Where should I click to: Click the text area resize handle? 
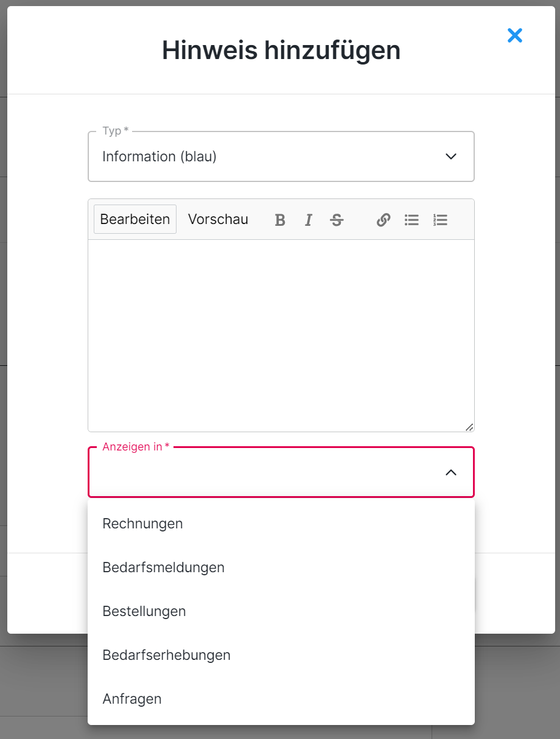469,427
